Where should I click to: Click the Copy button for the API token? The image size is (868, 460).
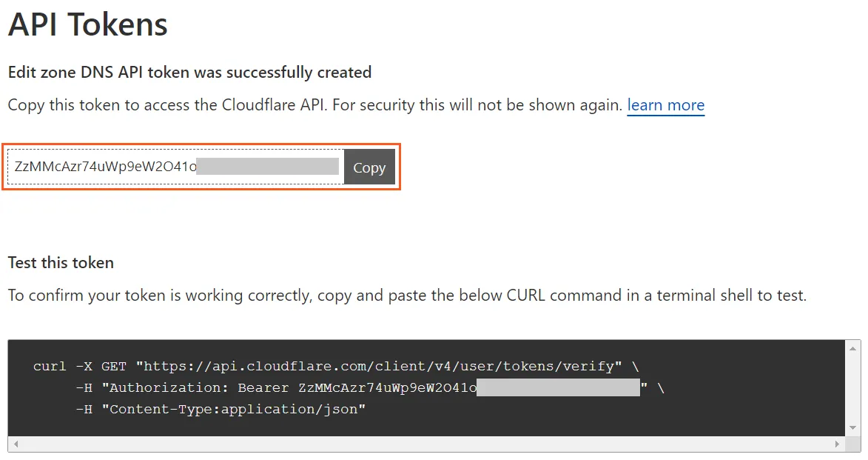pos(369,167)
